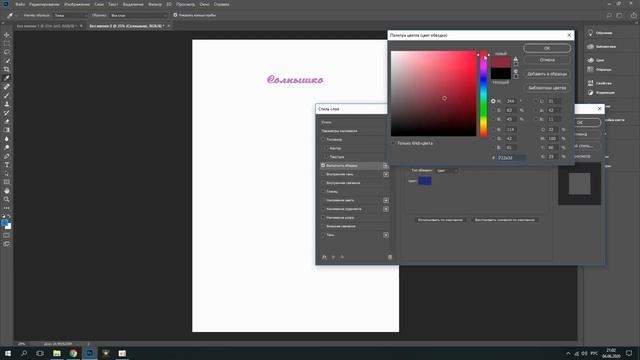Click the rainbow hue slider strip
640x360 pixels.
[483, 94]
